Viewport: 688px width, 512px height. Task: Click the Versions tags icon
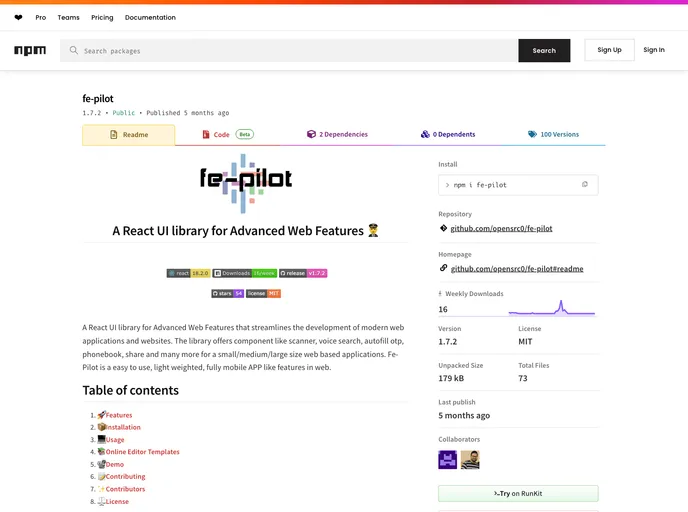[x=532, y=134]
